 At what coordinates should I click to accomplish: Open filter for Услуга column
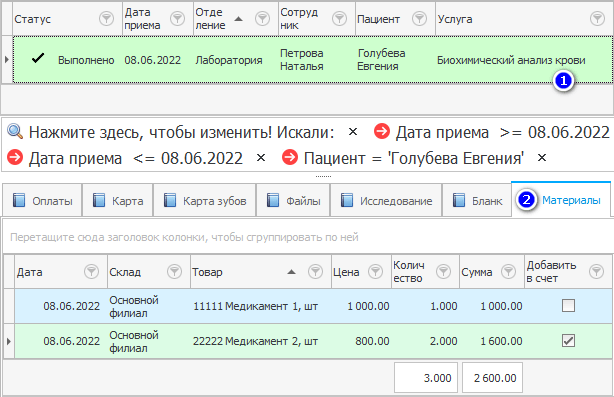598,18
